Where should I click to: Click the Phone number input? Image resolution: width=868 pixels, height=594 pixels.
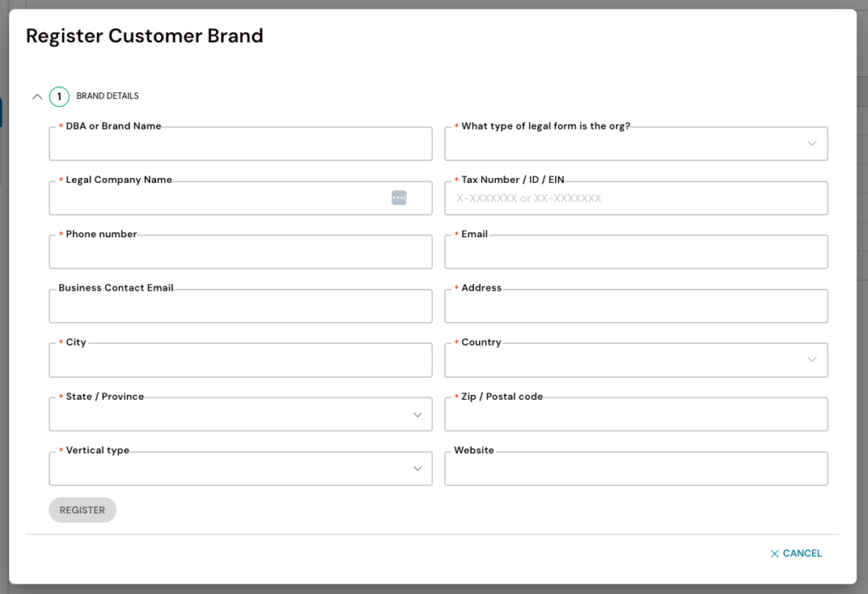click(x=241, y=253)
